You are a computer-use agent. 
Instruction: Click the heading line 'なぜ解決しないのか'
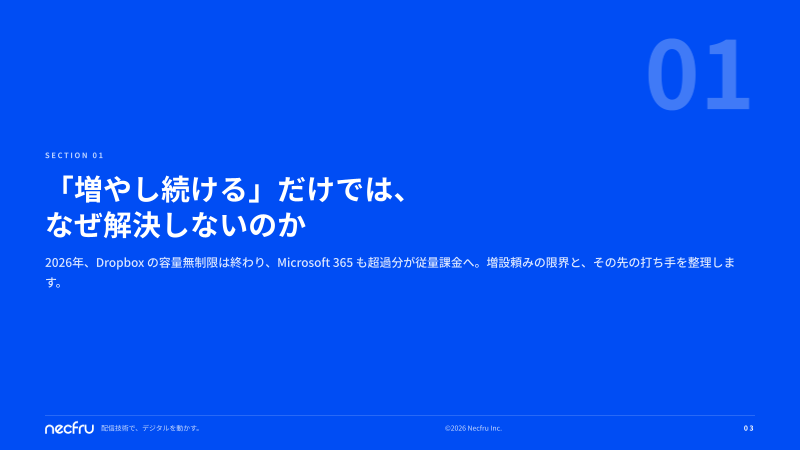tap(176, 224)
